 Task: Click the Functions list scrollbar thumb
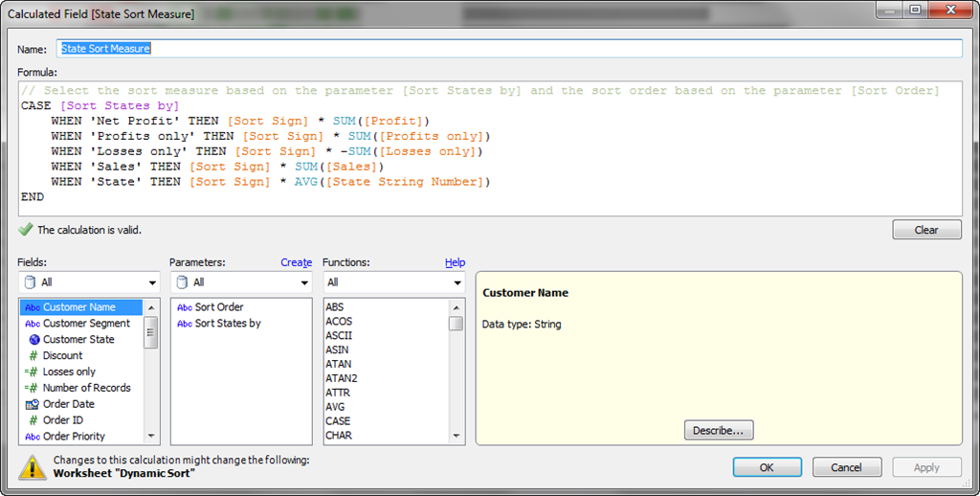coord(457,324)
